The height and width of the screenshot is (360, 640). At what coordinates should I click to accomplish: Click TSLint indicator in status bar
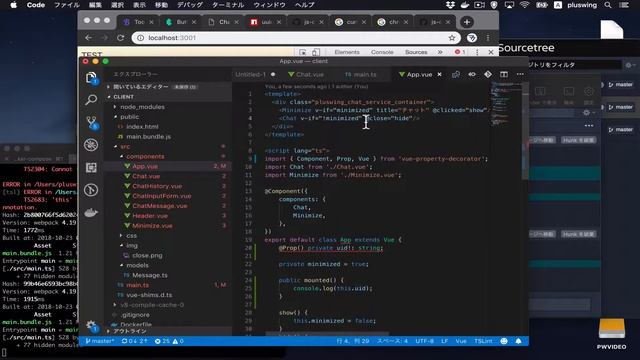tap(483, 341)
